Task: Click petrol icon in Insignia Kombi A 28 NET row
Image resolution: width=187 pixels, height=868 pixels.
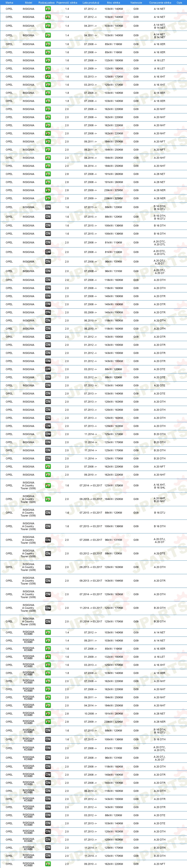Action: pos(48,714)
